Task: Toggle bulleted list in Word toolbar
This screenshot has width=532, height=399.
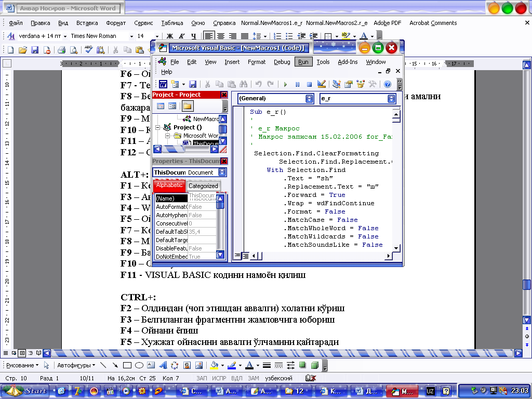Action: coord(289,36)
